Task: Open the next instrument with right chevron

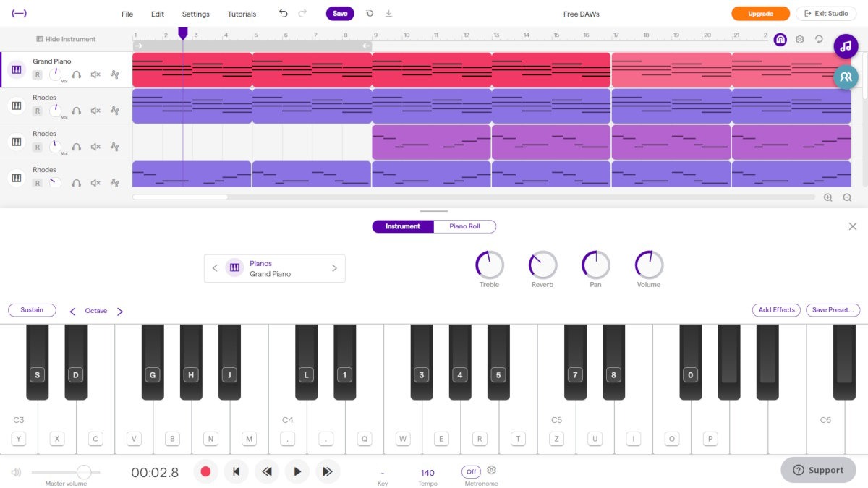Action: (334, 267)
